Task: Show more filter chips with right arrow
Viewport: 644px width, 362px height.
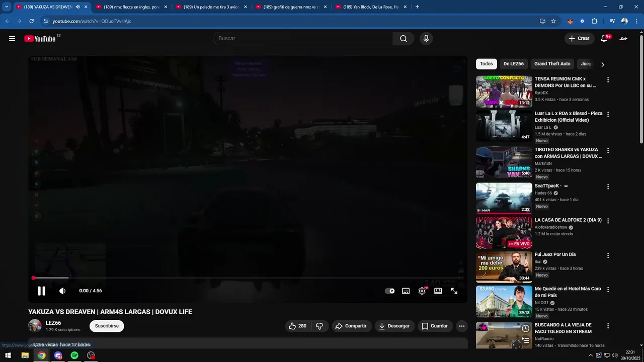Action: click(603, 64)
